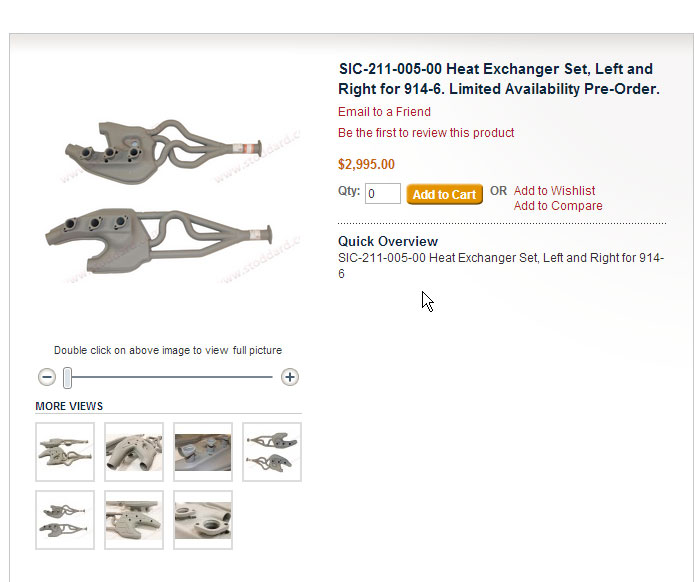Click the SIC-211-005-00 product title heading
This screenshot has height=582, width=694.
tap(498, 79)
